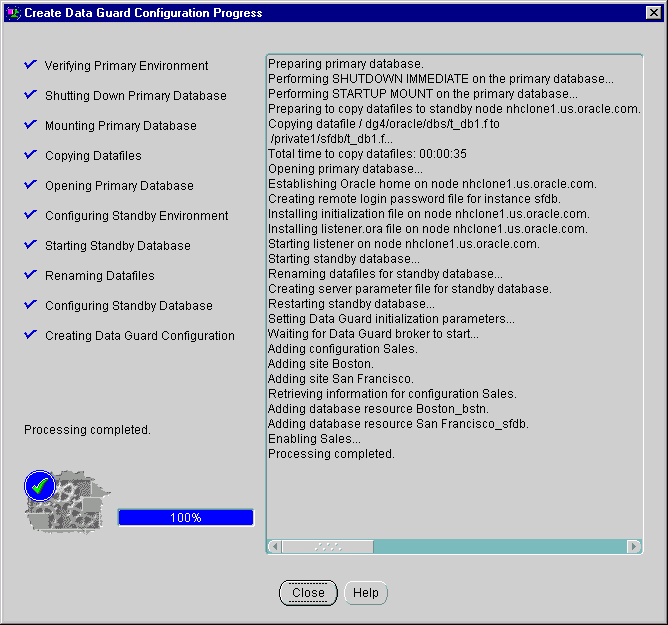Click log line Enabling Sales...
668x625 pixels.
tap(314, 439)
